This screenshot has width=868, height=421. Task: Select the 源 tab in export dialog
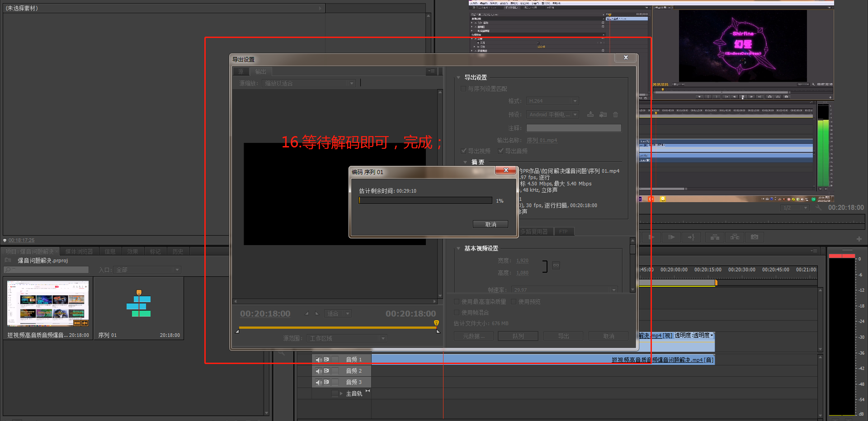pyautogui.click(x=241, y=71)
